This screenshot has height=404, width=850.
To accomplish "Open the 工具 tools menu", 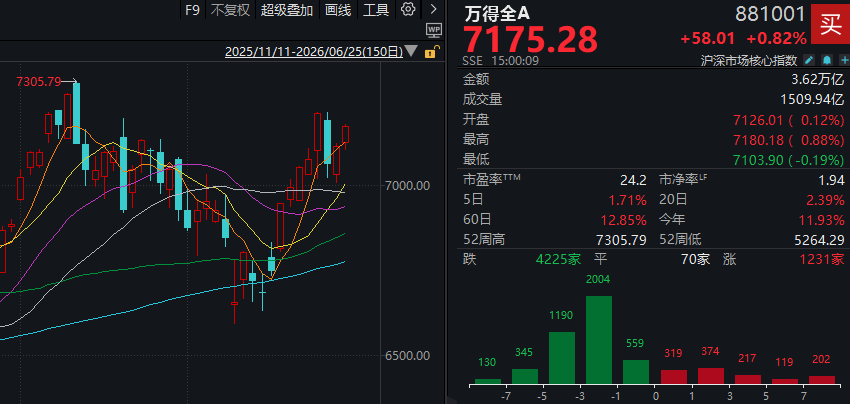I will click(x=376, y=10).
